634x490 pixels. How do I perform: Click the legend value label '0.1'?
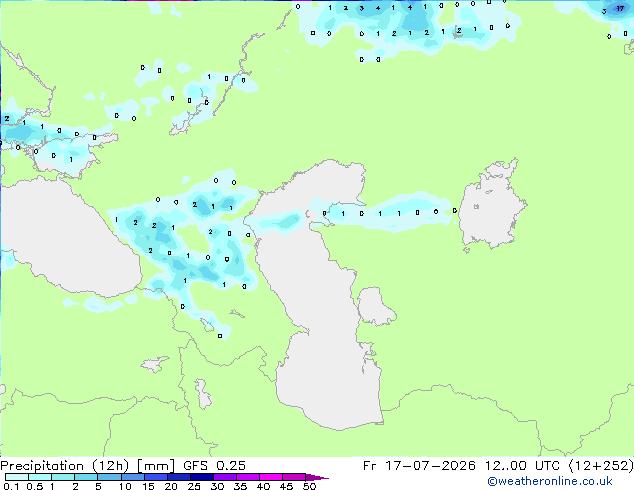pyautogui.click(x=11, y=486)
